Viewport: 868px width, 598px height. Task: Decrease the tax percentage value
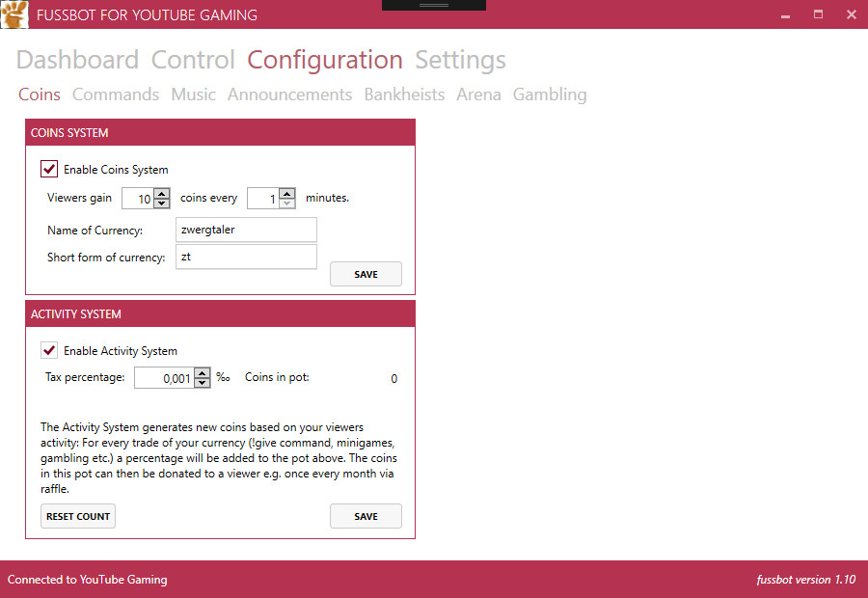coord(203,383)
